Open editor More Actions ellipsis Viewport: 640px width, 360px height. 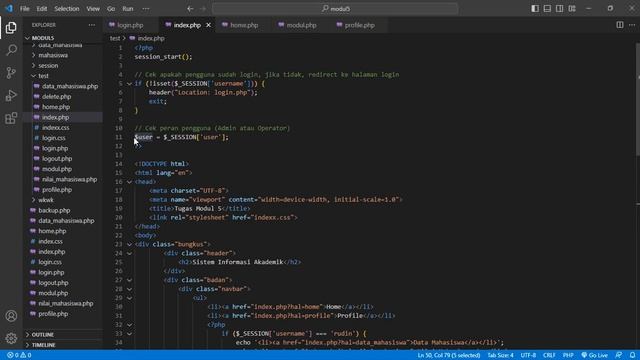pyautogui.click(x=632, y=25)
